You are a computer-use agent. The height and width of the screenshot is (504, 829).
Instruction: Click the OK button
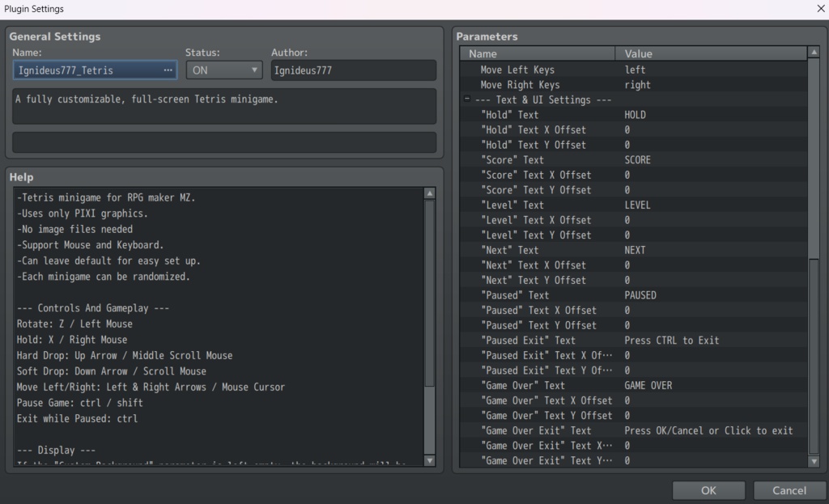click(x=708, y=490)
